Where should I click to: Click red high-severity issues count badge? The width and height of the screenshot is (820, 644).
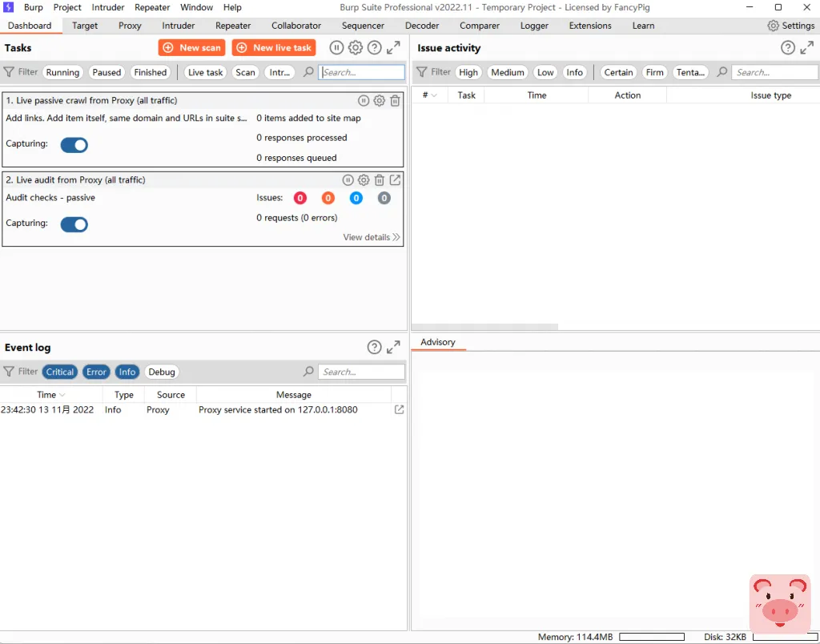300,198
